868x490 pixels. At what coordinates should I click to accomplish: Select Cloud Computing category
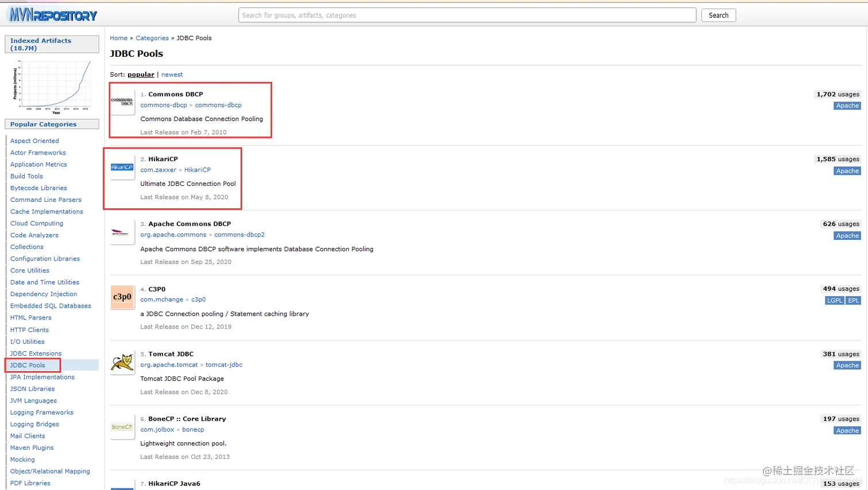37,223
